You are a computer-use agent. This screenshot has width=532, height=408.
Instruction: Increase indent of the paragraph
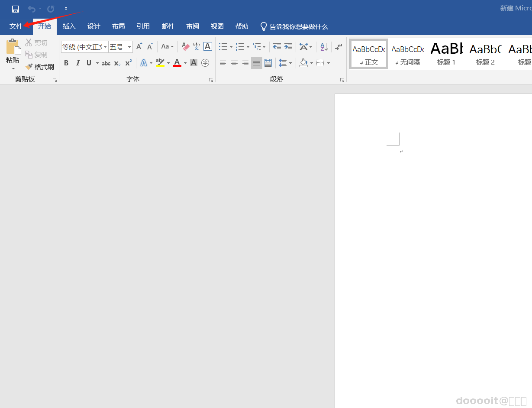tap(288, 46)
